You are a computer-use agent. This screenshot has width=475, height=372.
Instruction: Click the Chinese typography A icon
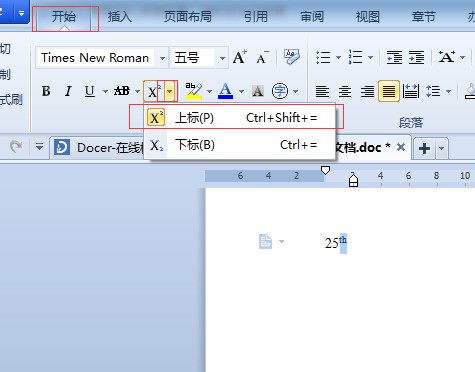[x=446, y=57]
